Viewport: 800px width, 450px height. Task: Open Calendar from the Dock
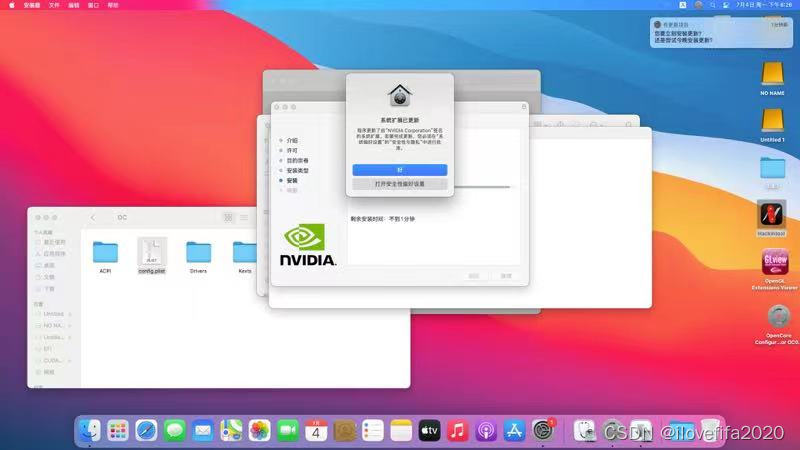(x=316, y=431)
